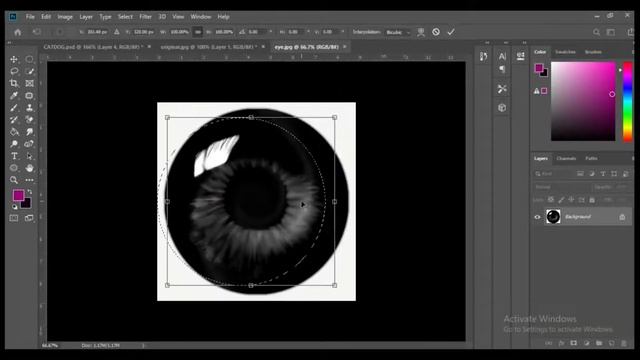Select the Lasso tool
Screen dimensions: 640x360
14,71
